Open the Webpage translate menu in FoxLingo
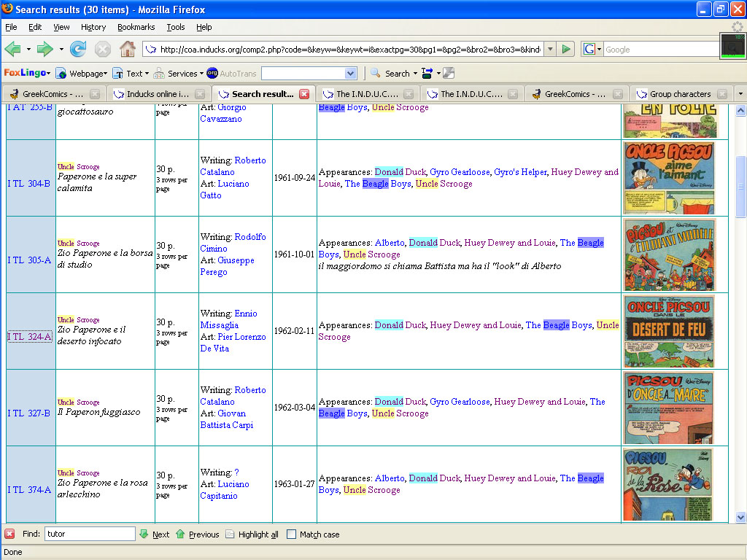This screenshot has width=747, height=560. (x=82, y=74)
